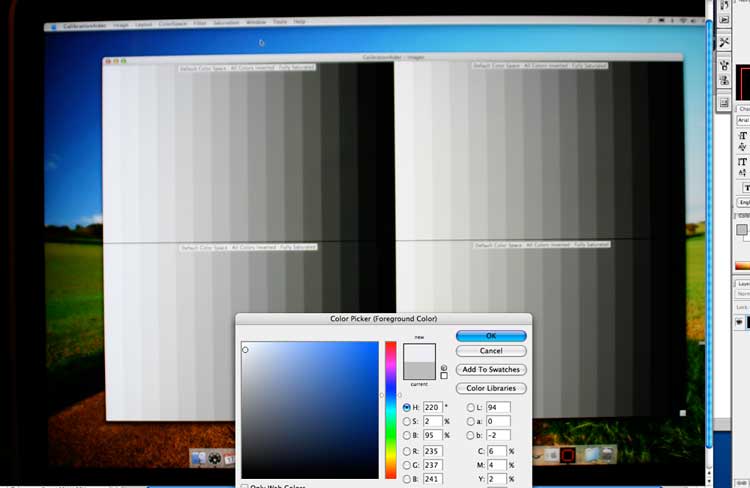Screen dimensions: 750x488
Task: Click OK in the Color Picker dialog
Action: 491,336
